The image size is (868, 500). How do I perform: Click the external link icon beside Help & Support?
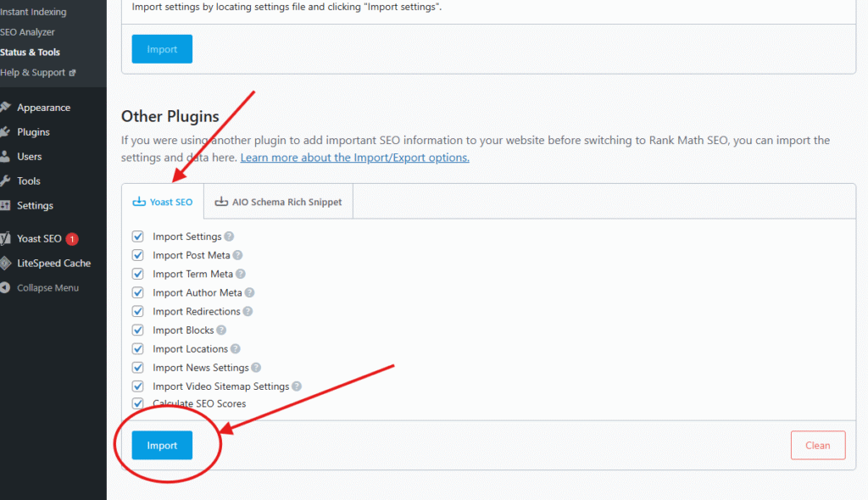(x=73, y=73)
